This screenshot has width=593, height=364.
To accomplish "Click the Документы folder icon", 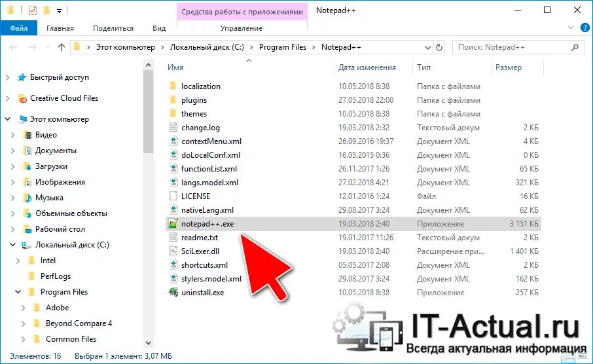I will click(27, 151).
